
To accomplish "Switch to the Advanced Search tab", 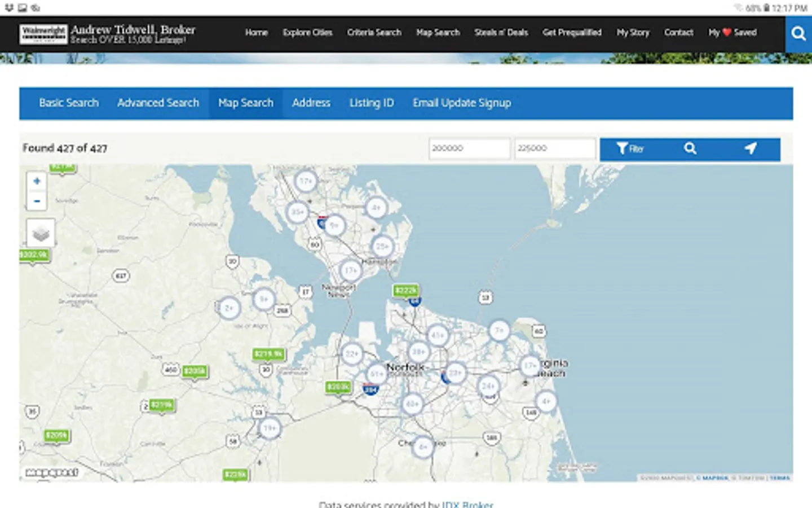I will point(158,103).
